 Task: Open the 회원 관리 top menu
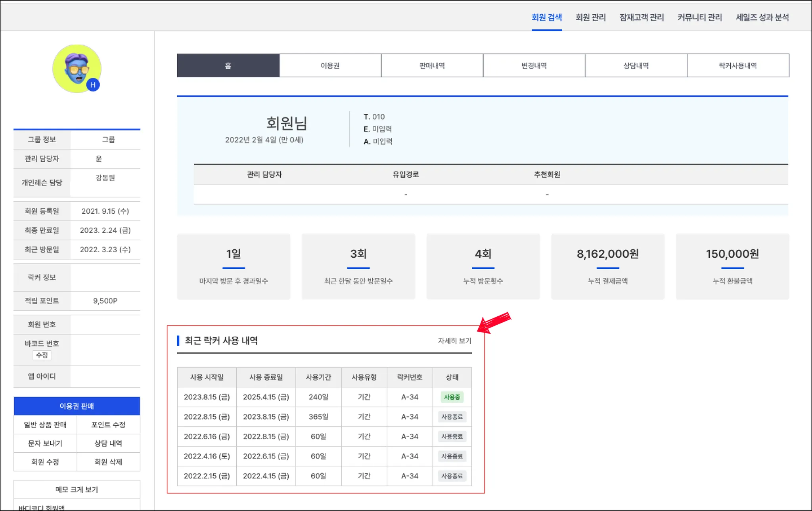(x=590, y=17)
